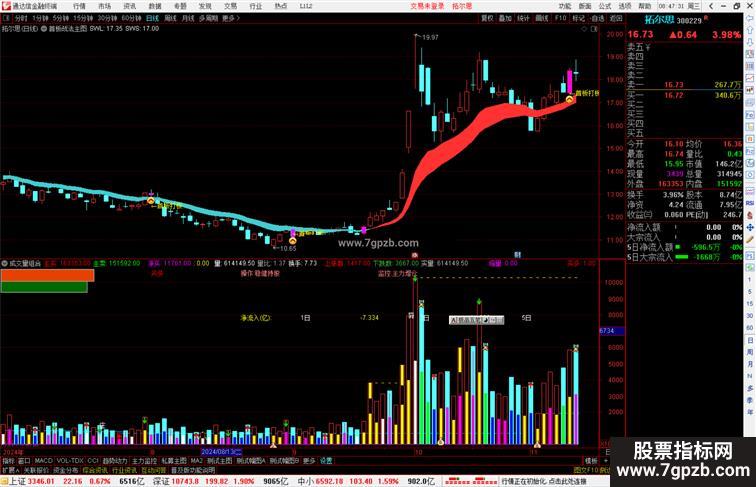Expand the 扩展 panel
This screenshot has height=487, width=756.
[10, 470]
